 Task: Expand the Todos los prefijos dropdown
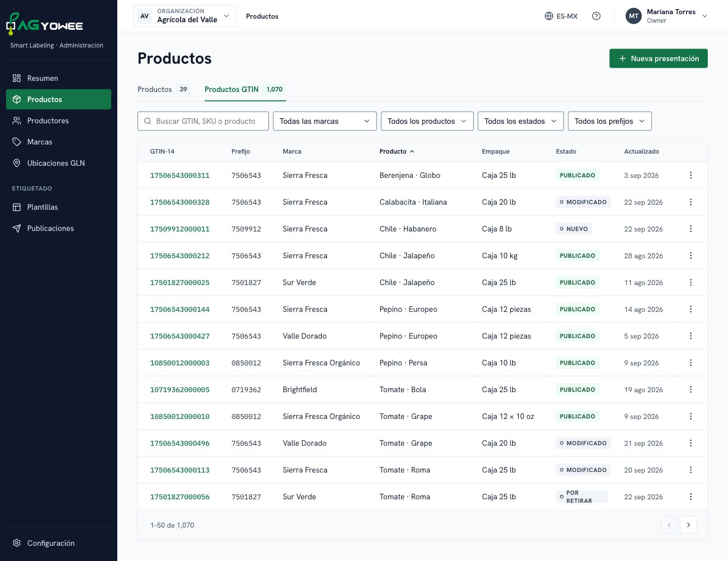(610, 121)
